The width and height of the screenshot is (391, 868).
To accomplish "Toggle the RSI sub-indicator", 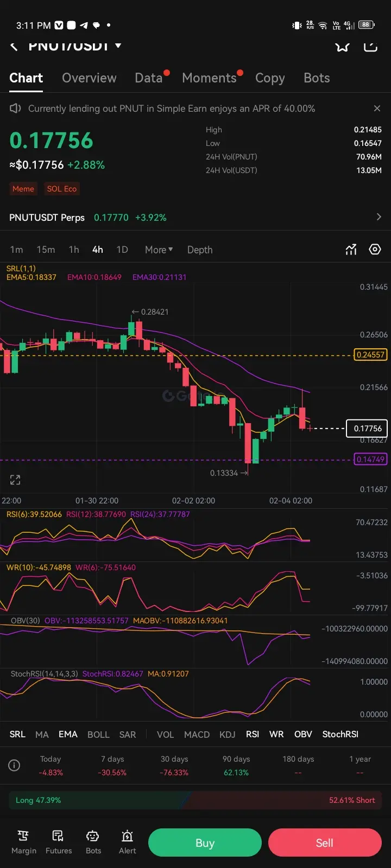I will [x=253, y=734].
